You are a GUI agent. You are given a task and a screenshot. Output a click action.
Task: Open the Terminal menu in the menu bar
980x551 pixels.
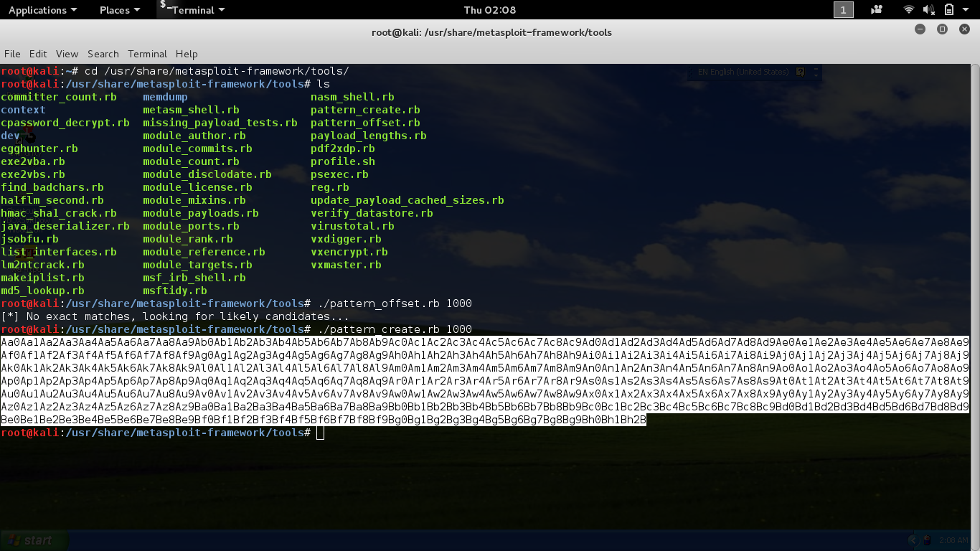click(147, 54)
